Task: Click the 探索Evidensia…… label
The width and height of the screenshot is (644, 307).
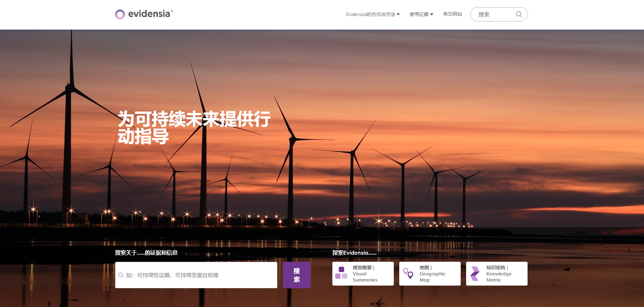Action: tap(354, 253)
